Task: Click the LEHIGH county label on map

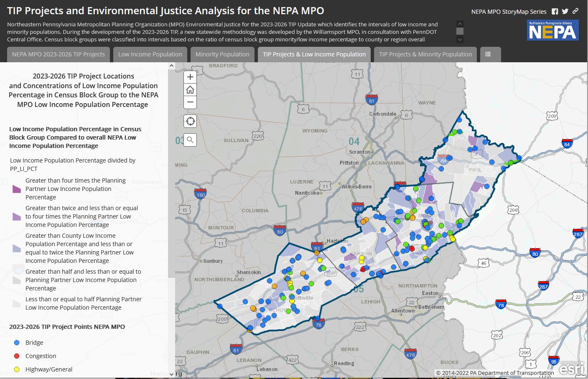Action: click(371, 302)
